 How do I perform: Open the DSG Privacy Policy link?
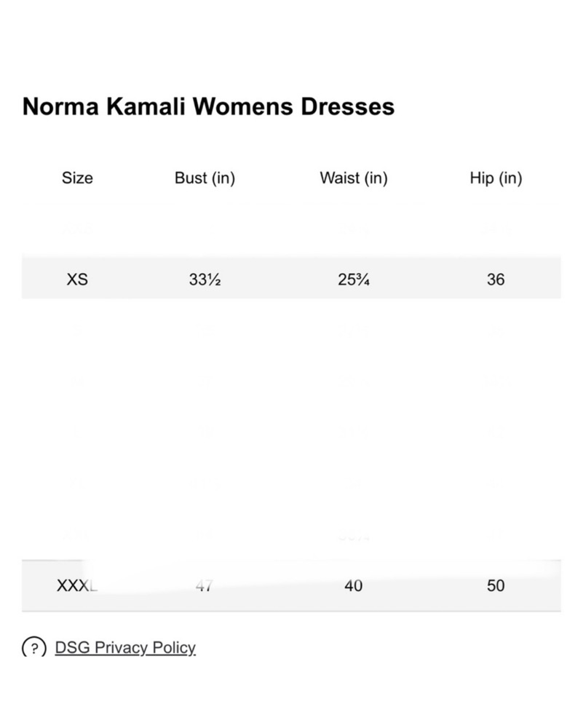tap(125, 647)
